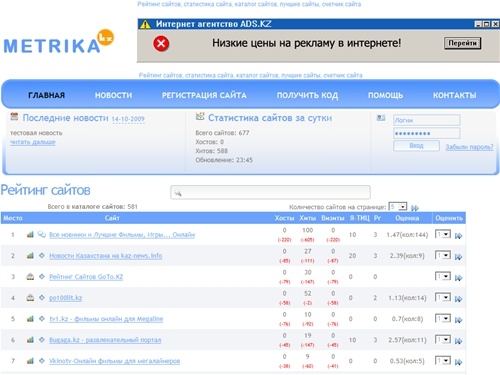Click the magnifier icon in search box
500x375 pixels.
coord(178,193)
